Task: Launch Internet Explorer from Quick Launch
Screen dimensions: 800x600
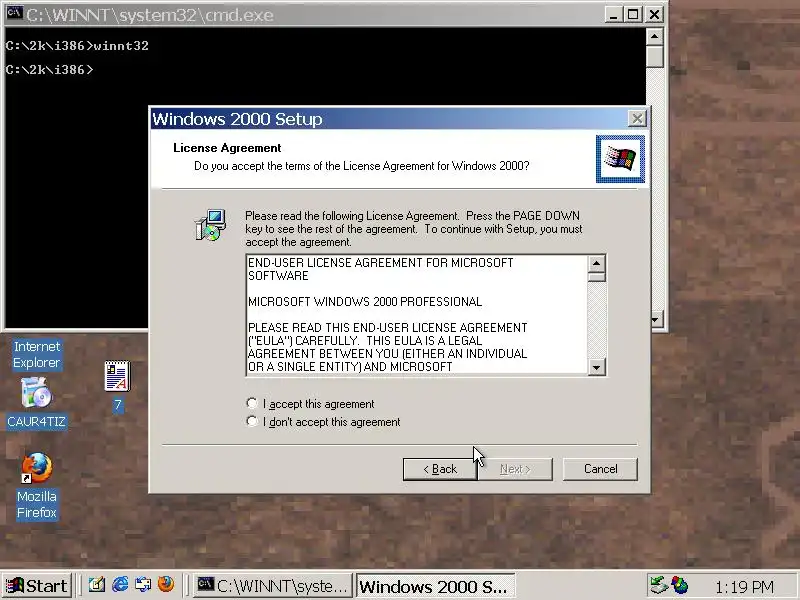Action: [x=120, y=584]
